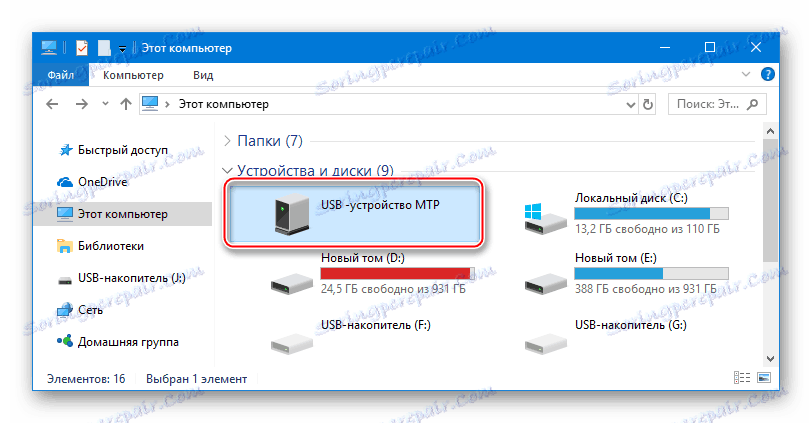Viewport: 812px width, 423px height.
Task: Open the USB-устройство MTP device icon
Action: [292, 213]
